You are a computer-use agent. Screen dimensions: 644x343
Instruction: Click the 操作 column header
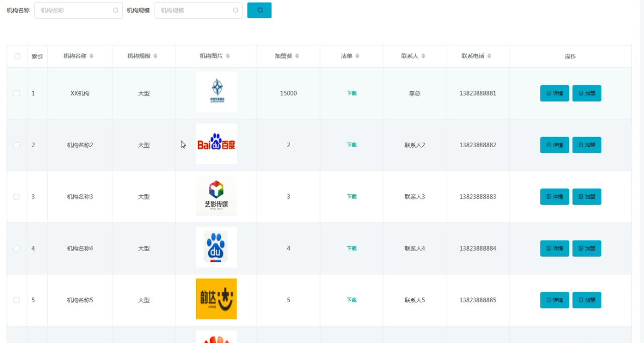(x=570, y=57)
